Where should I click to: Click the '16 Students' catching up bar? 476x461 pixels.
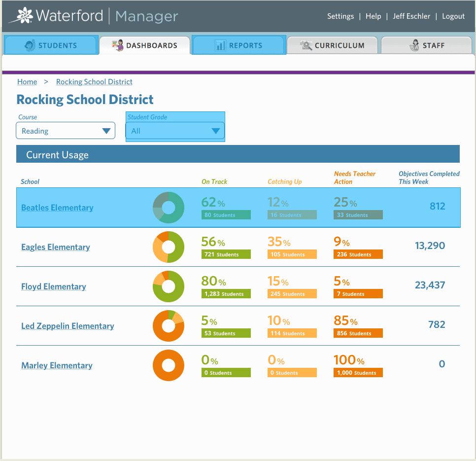tap(292, 214)
